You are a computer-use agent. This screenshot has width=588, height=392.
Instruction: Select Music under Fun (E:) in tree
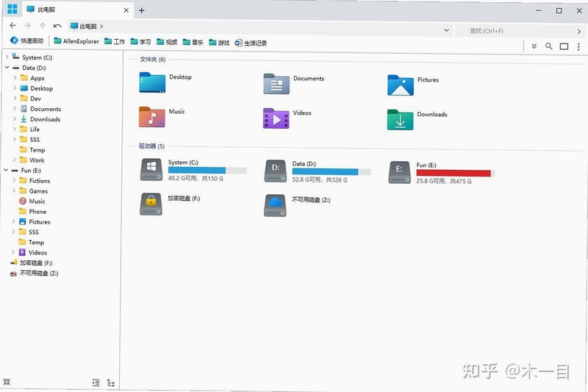32,201
